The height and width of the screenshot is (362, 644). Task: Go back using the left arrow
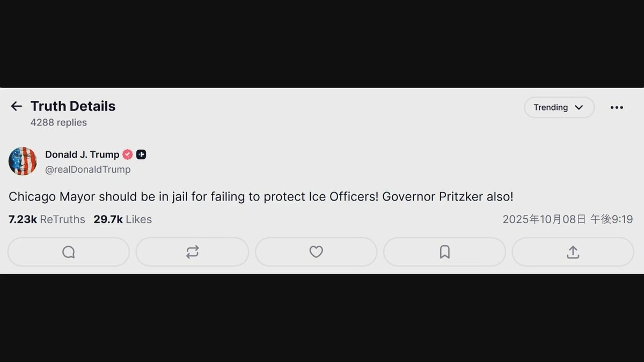(16, 106)
